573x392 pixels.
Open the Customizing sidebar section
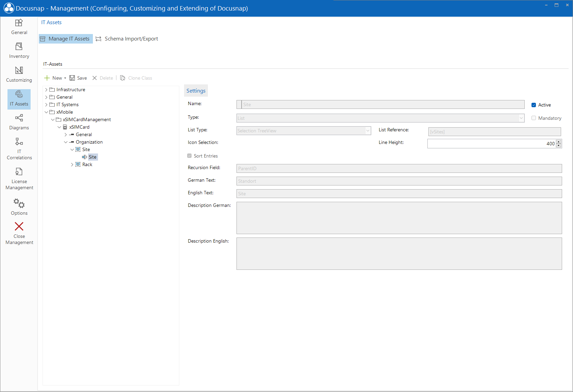click(x=19, y=75)
